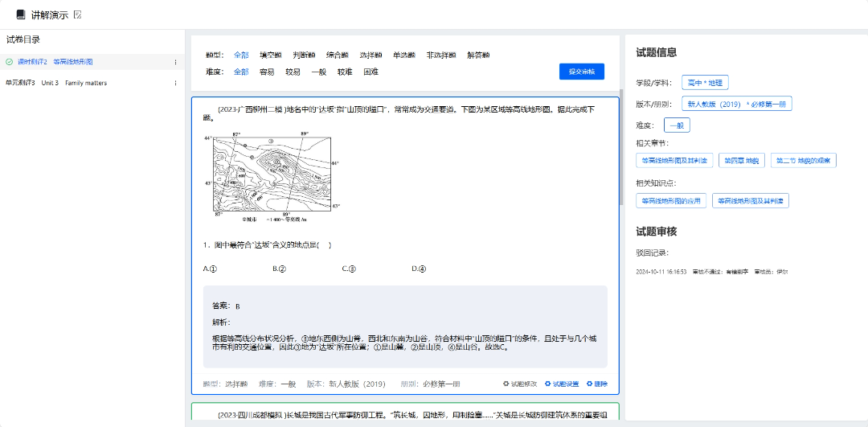This screenshot has height=427, width=868.
Task: Choose answer option D.④
Action: [419, 269]
